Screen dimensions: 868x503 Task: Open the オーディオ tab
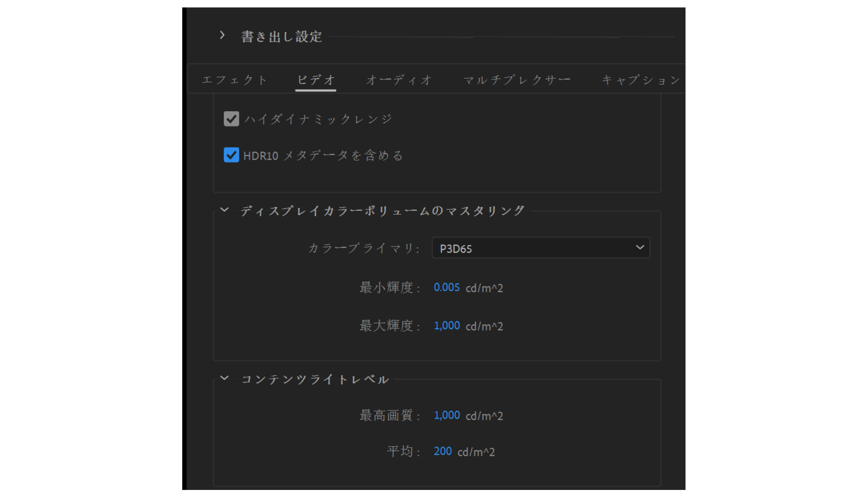(x=399, y=80)
